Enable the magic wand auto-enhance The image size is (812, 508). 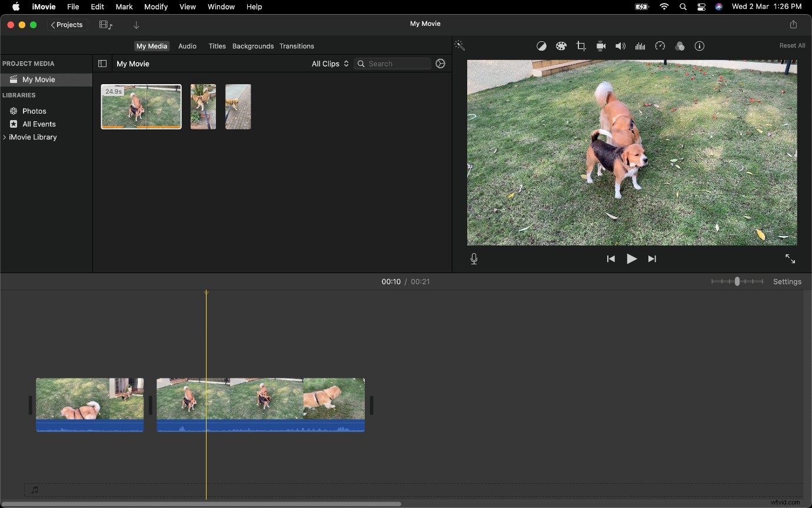[460, 45]
